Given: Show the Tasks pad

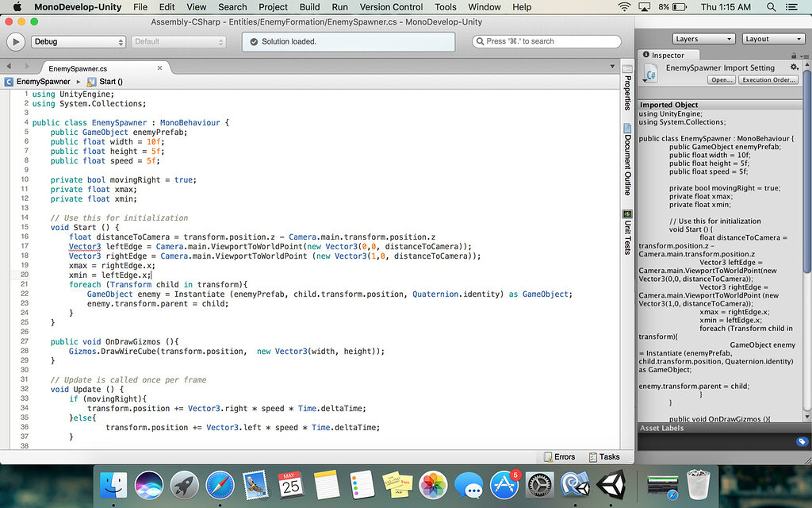Looking at the screenshot, I should 604,456.
